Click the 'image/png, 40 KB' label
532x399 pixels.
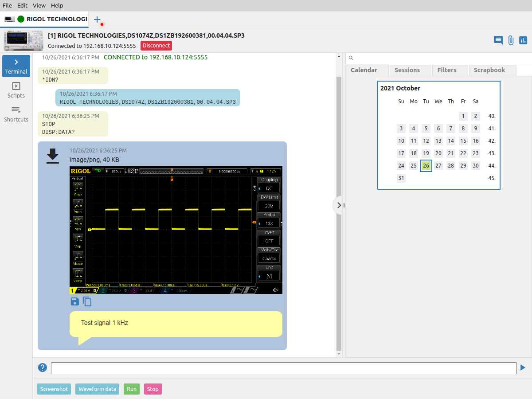tap(94, 160)
